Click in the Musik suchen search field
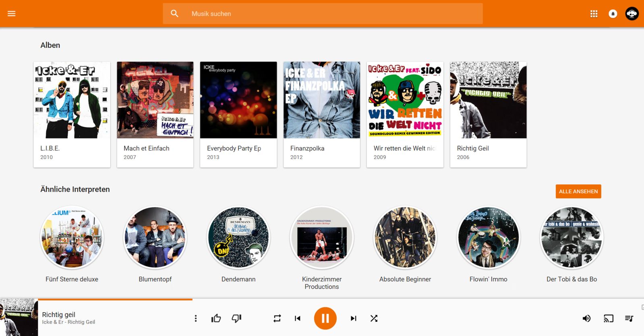The image size is (644, 336). point(322,14)
